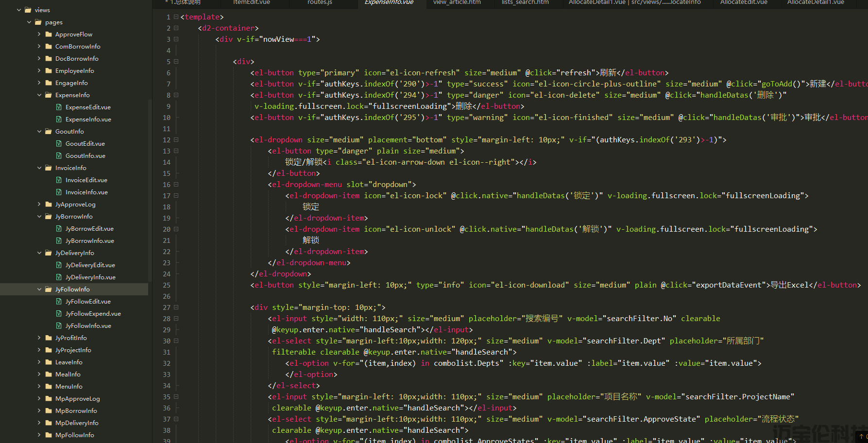
Task: Switch to the view_article.htm tab
Action: point(457,2)
